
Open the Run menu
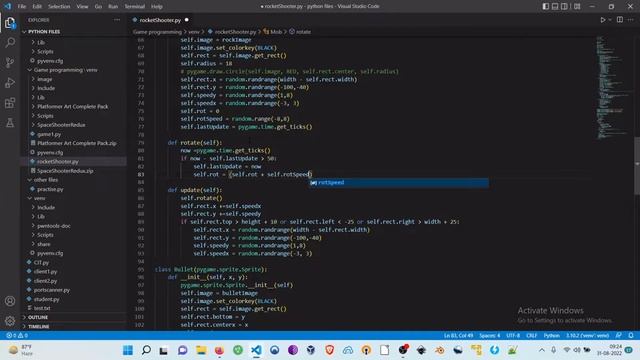click(x=113, y=7)
